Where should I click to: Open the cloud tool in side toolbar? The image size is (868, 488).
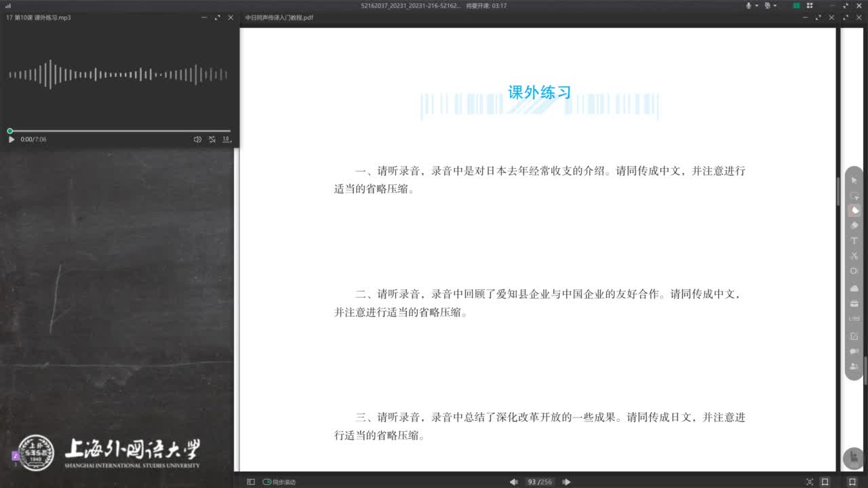(x=854, y=288)
